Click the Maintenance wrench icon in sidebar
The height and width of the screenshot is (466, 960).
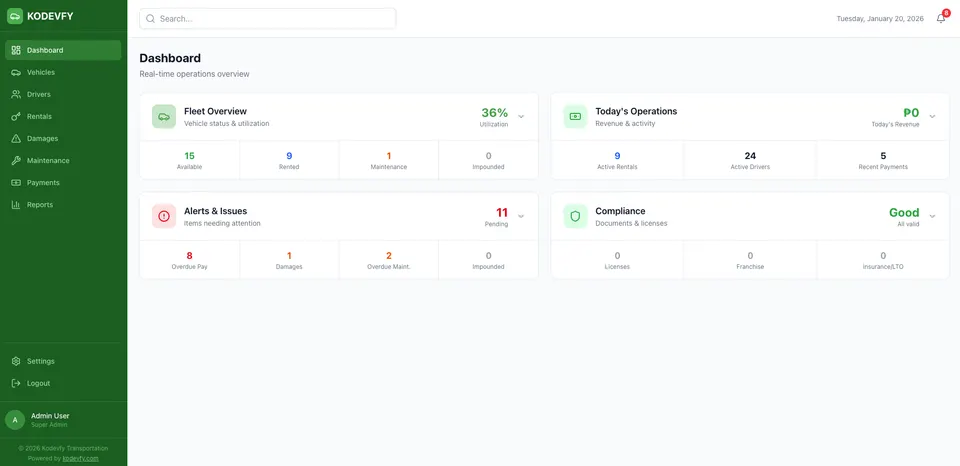(x=17, y=160)
